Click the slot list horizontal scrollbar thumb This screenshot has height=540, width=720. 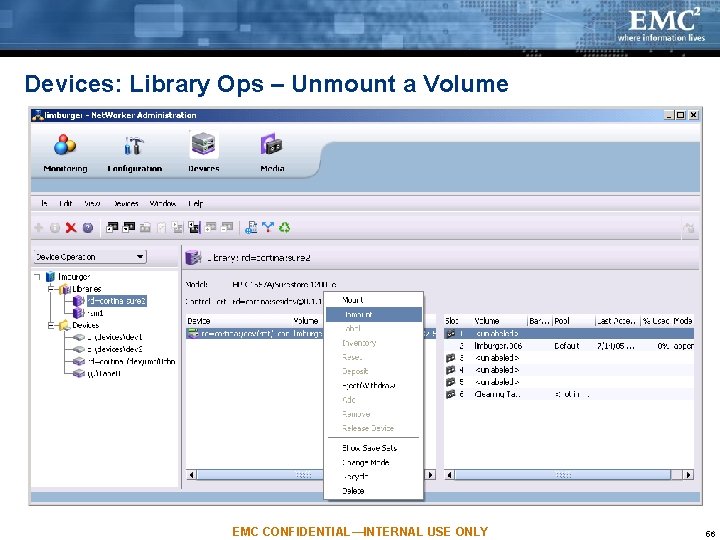[x=562, y=475]
